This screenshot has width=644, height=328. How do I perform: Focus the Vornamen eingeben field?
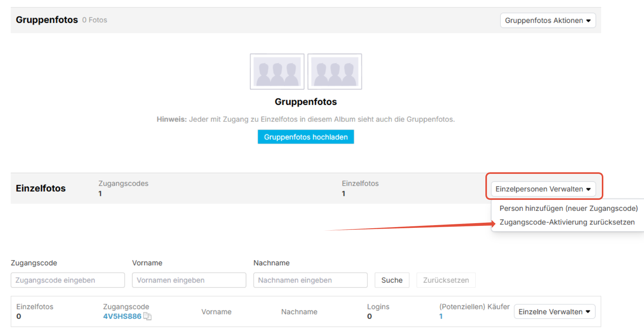pos(189,280)
